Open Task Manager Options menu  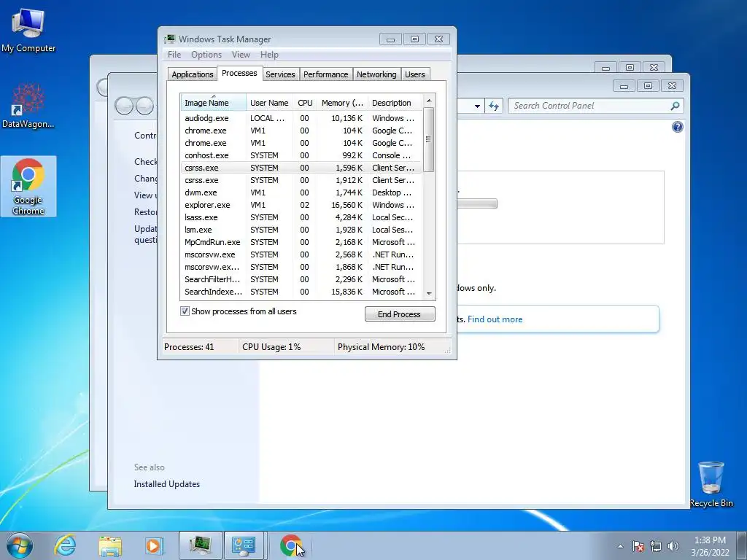[x=206, y=55]
